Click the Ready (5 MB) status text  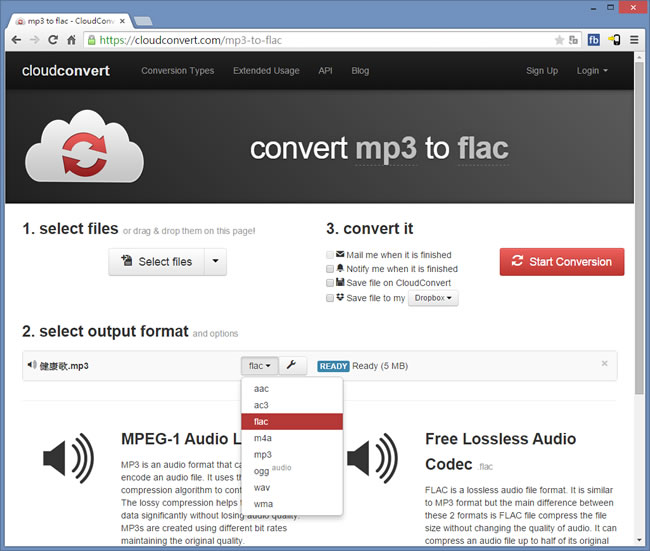pos(380,366)
